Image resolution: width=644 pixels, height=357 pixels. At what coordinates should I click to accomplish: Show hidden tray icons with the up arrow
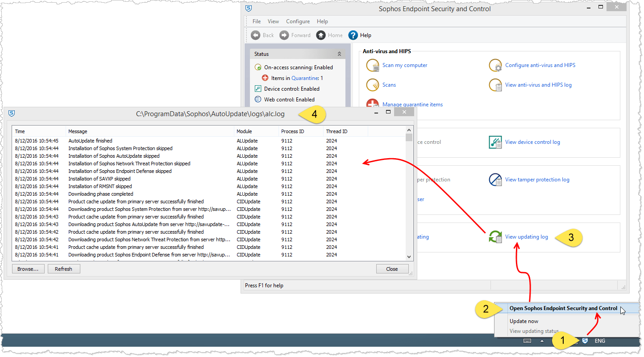(542, 341)
